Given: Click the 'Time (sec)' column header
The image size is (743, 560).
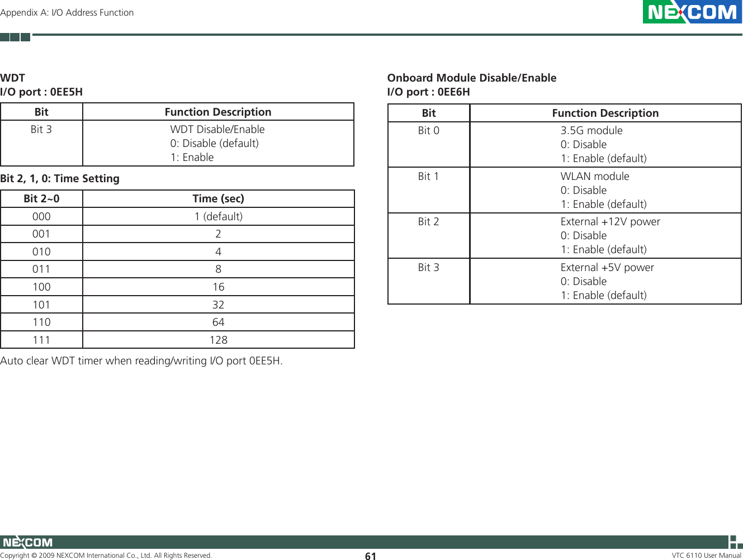Looking at the screenshot, I should pyautogui.click(x=219, y=198).
